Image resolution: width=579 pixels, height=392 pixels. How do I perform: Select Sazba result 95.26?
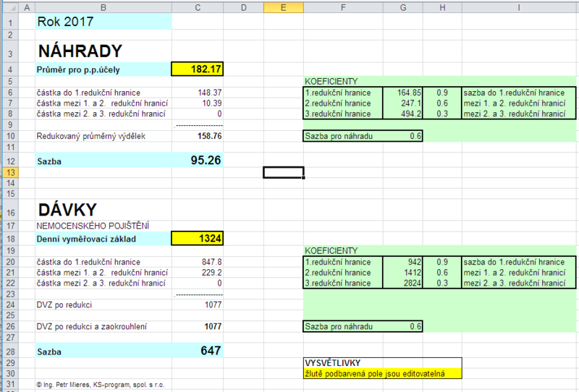198,160
